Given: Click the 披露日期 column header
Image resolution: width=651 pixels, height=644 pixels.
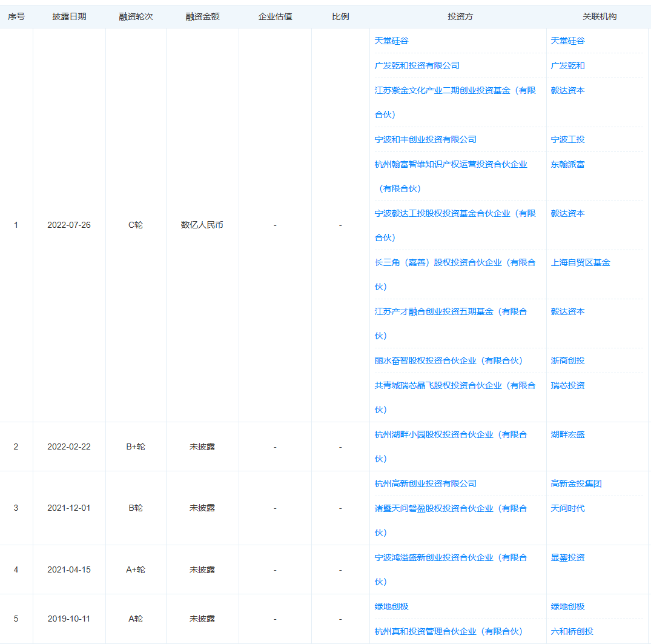Looking at the screenshot, I should point(69,16).
